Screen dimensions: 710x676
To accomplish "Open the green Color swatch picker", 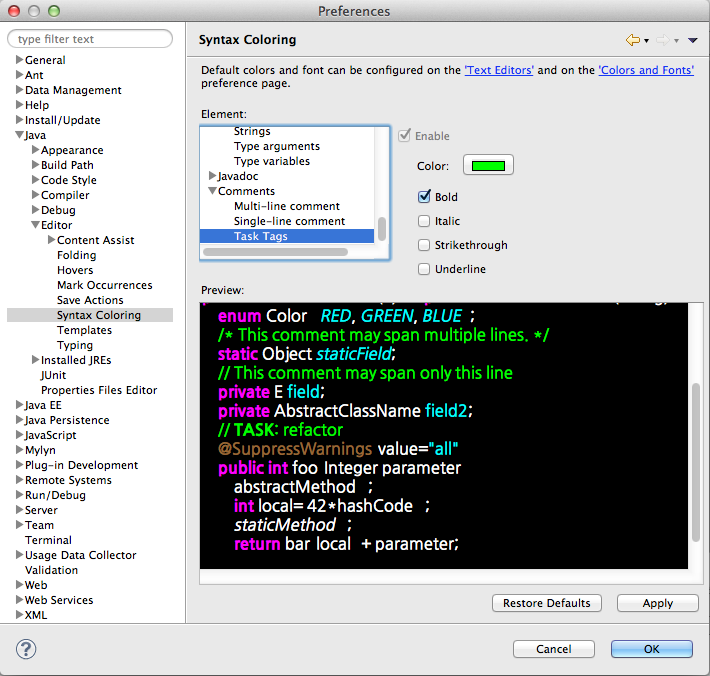I will coord(488,165).
